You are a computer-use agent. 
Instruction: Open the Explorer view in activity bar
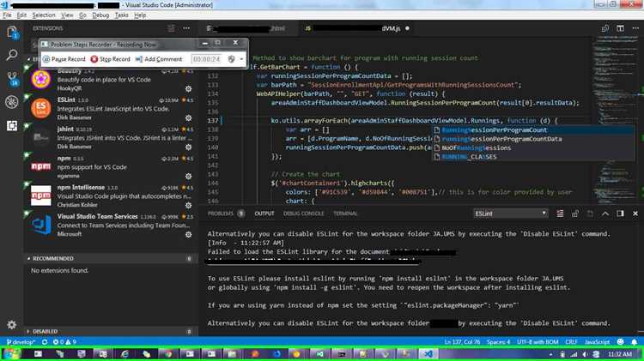[12, 33]
